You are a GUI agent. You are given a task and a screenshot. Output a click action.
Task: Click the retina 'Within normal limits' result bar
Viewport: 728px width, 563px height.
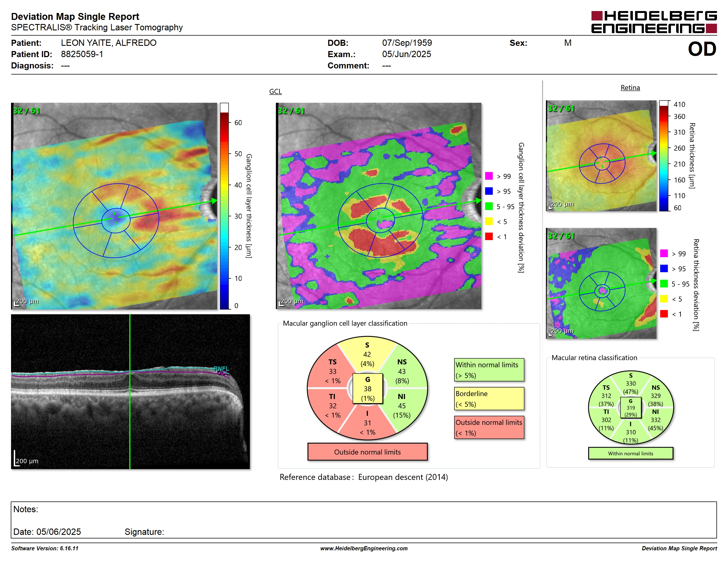coord(630,453)
